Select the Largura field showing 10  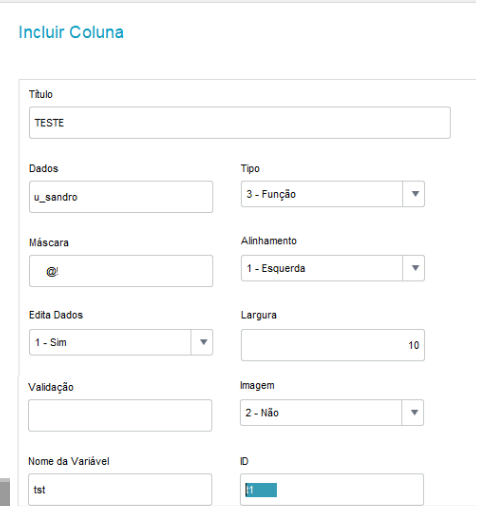click(x=333, y=345)
